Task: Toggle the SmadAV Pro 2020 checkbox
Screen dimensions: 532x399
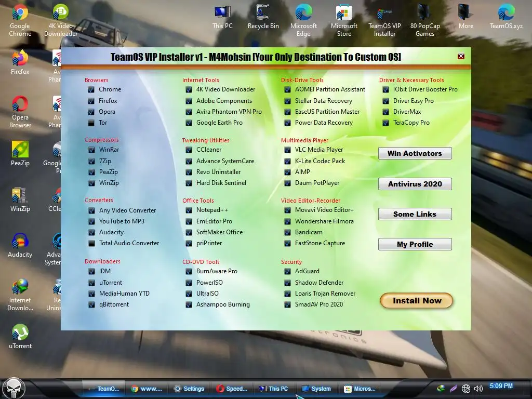Action: [287, 304]
